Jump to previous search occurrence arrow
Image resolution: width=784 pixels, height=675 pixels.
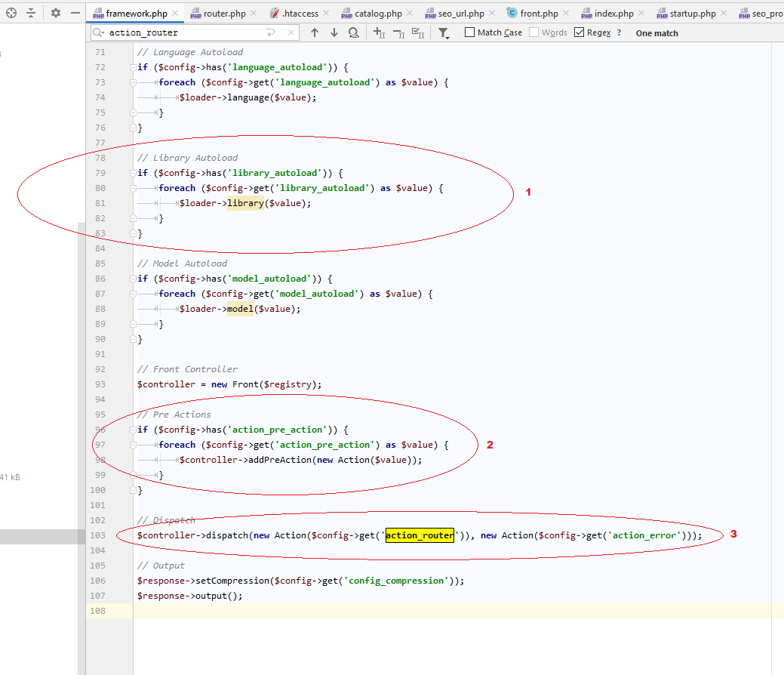click(x=315, y=32)
